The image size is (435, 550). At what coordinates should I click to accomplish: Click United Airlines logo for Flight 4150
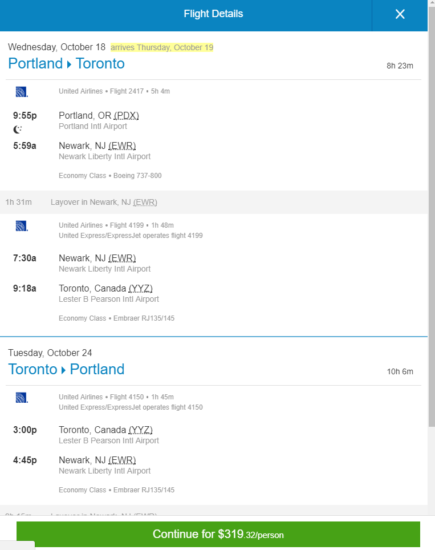point(21,398)
